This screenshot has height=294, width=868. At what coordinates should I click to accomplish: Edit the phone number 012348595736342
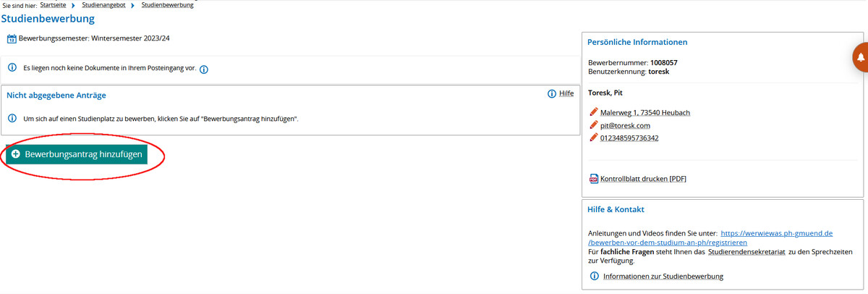point(629,138)
